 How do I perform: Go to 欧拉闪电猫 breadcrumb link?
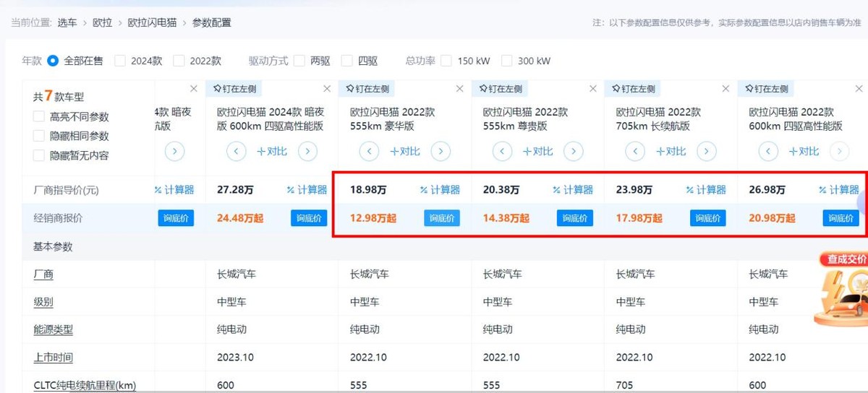[152, 22]
